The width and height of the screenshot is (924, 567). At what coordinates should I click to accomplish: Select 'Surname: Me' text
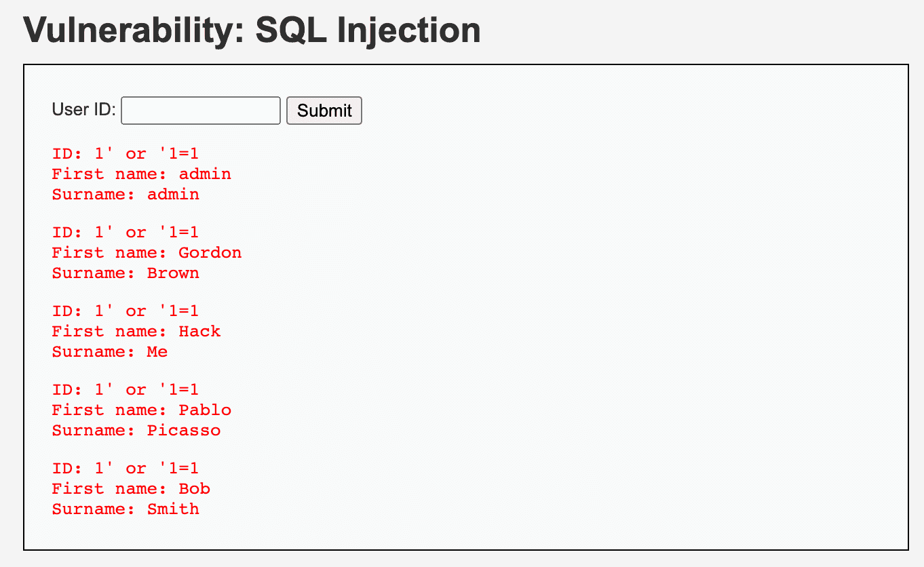click(x=109, y=352)
